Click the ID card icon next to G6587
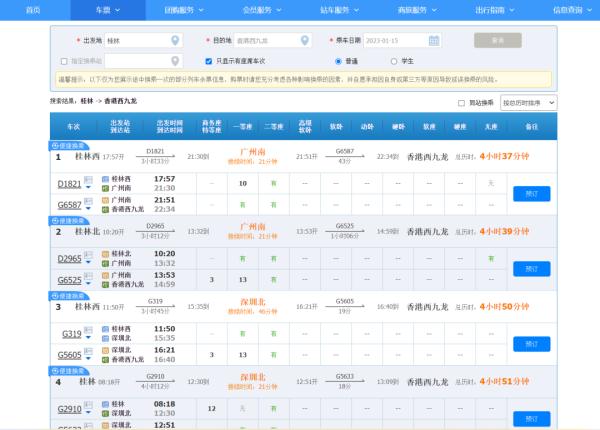 [x=88, y=201]
